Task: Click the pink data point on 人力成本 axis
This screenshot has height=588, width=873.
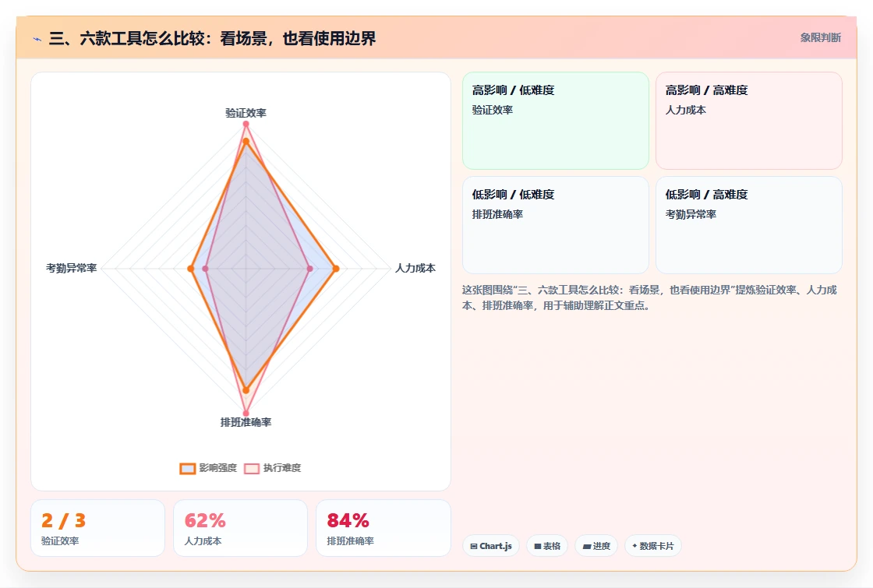Action: [310, 269]
